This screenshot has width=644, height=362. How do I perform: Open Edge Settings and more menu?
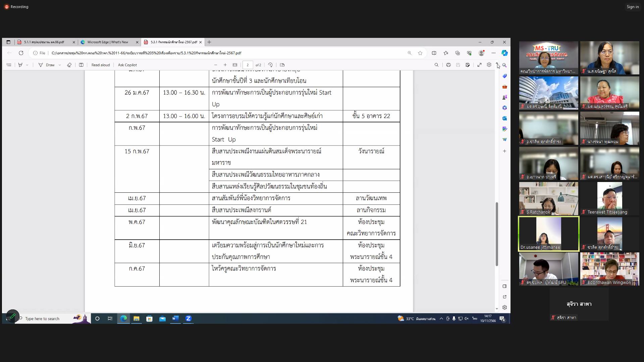(x=493, y=53)
